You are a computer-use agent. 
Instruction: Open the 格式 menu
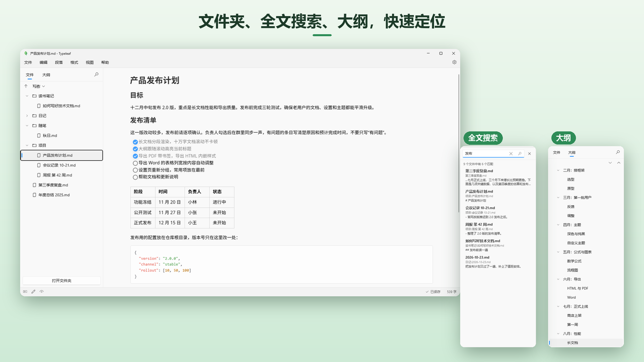(x=74, y=62)
